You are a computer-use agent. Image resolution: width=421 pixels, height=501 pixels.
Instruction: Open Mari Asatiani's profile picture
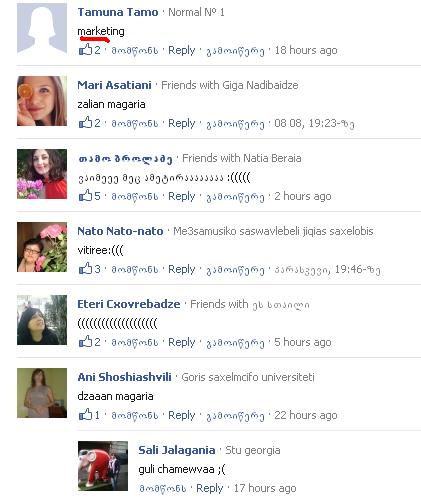(x=42, y=101)
